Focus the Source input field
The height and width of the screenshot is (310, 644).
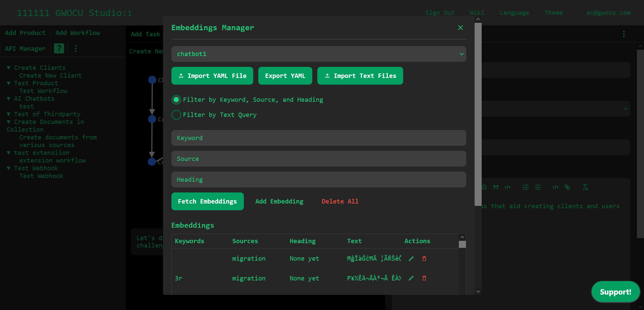pos(319,159)
